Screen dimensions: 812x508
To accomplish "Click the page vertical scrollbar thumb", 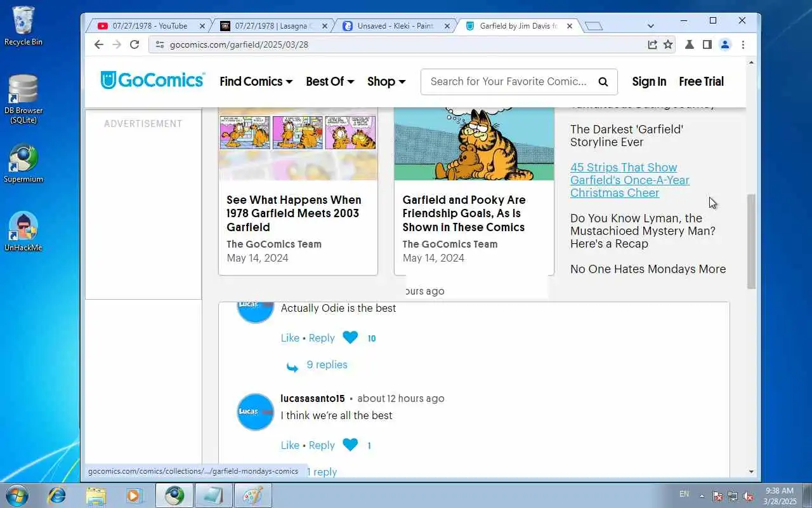I will pyautogui.click(x=752, y=241).
